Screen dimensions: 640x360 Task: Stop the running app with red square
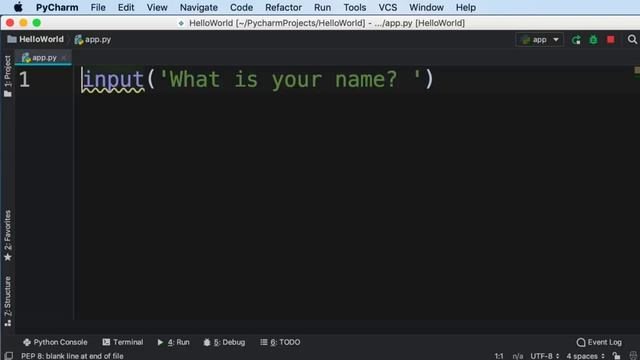point(611,40)
